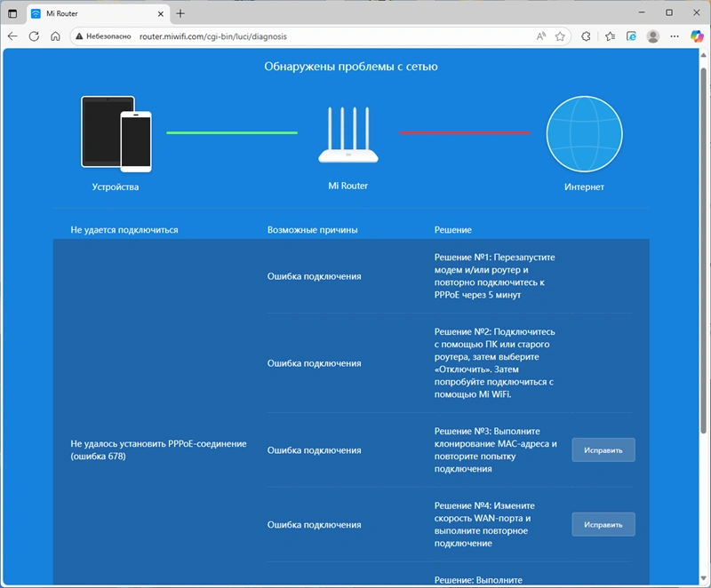The width and height of the screenshot is (711, 588).
Task: Open the user profile avatar icon
Action: [x=653, y=36]
